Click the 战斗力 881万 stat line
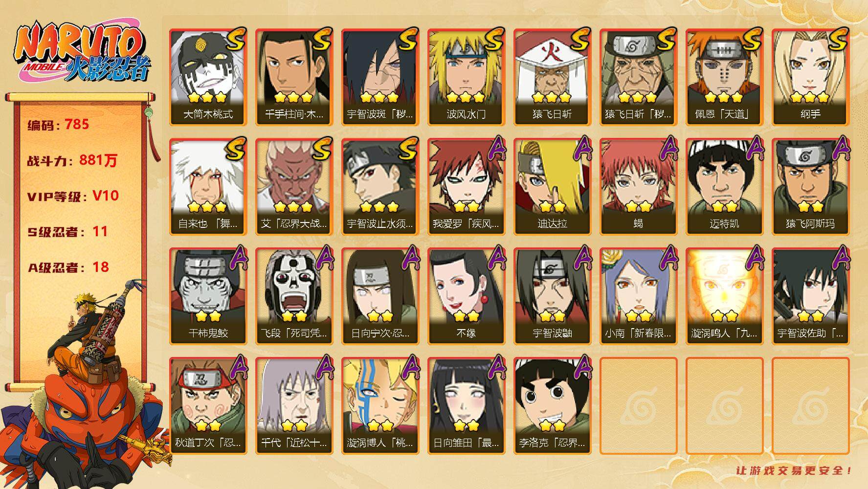This screenshot has width=868, height=489. pyautogui.click(x=72, y=160)
